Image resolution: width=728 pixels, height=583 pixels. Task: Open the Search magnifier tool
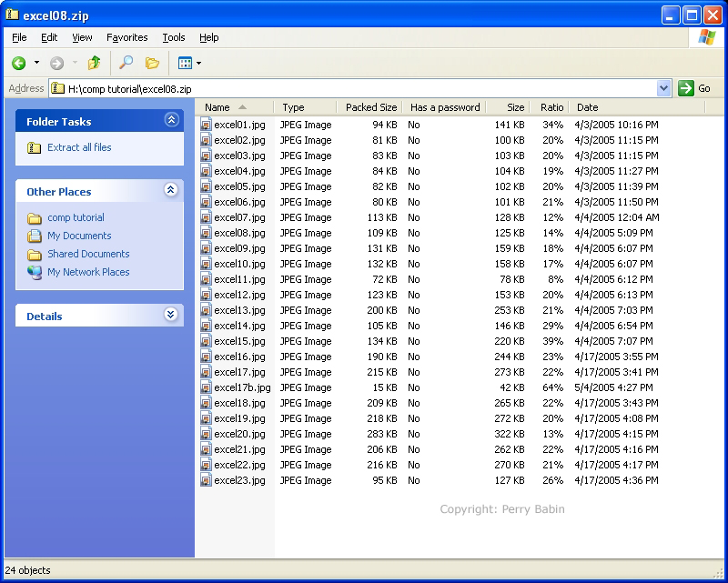126,63
